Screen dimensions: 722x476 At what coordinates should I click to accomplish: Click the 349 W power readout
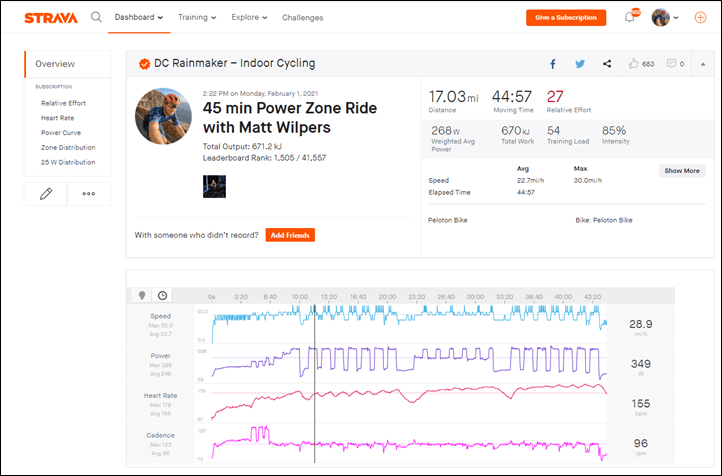[x=640, y=364]
